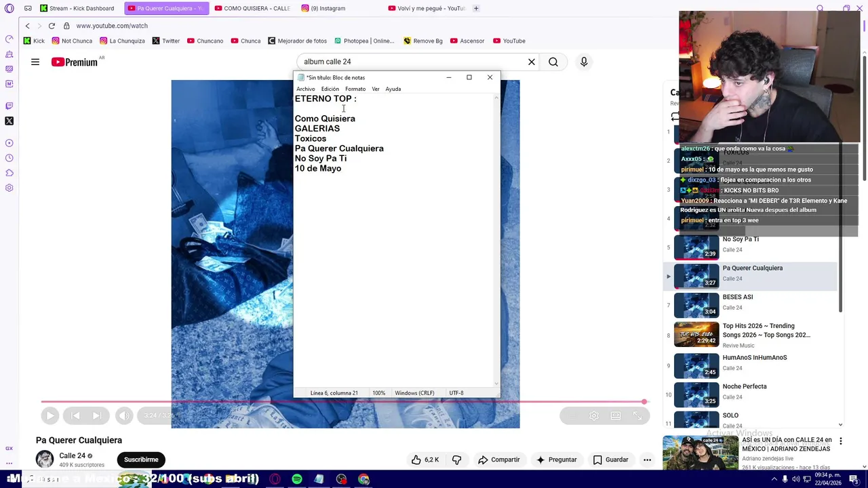Viewport: 868px width, 488px height.
Task: Open the Formato menu in Notepad
Action: click(355, 89)
